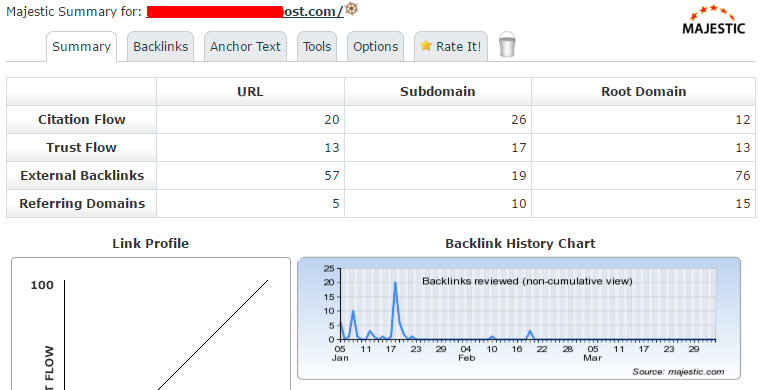Select the Tools tab
The image size is (762, 390).
coord(317,47)
